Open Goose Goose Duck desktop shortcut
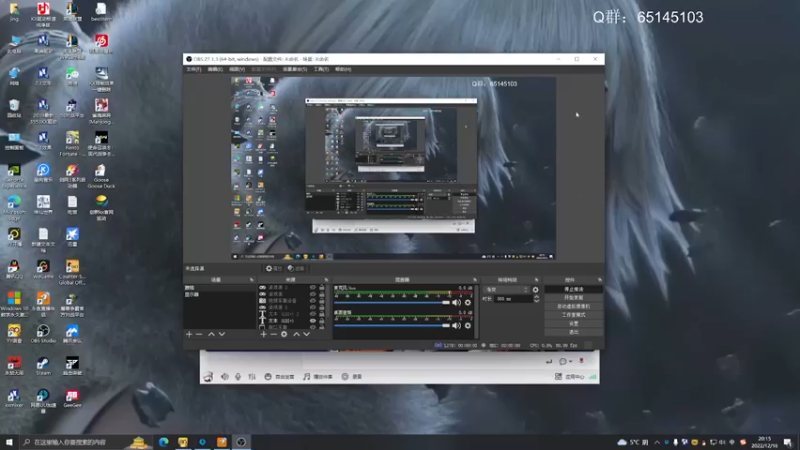The height and width of the screenshot is (450, 800). pos(101,176)
